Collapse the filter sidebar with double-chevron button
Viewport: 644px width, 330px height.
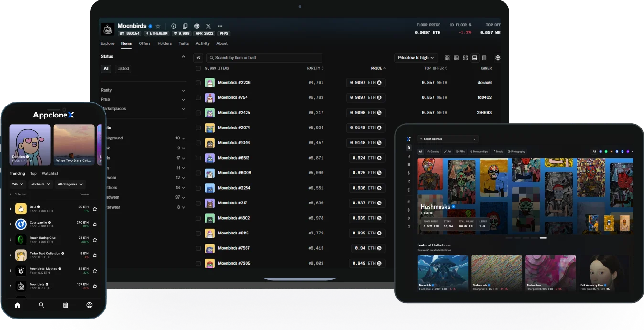[199, 58]
